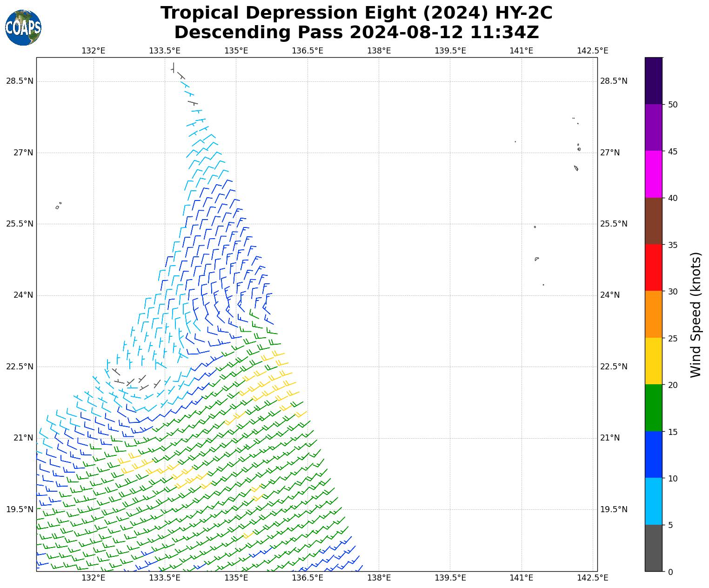Pick the magenta 40-45 knots color band
Image resolution: width=709 pixels, height=588 pixels.
click(653, 174)
